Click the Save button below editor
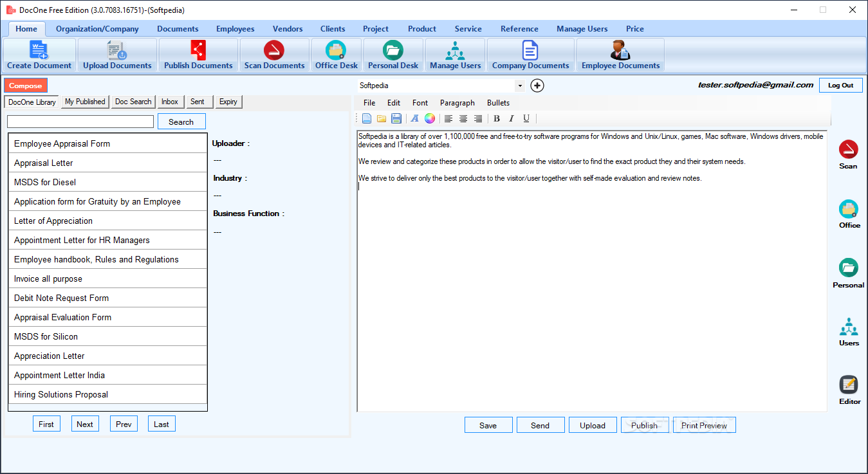 [x=488, y=425]
